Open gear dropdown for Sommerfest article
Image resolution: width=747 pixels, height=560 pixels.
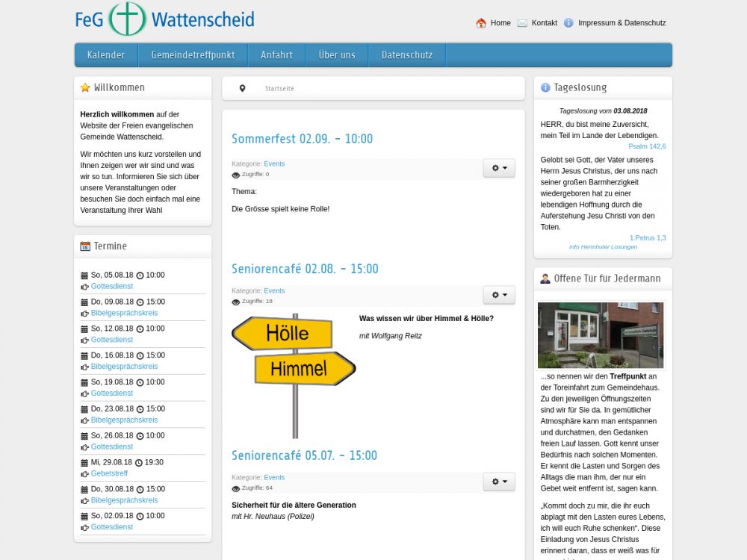pyautogui.click(x=498, y=169)
